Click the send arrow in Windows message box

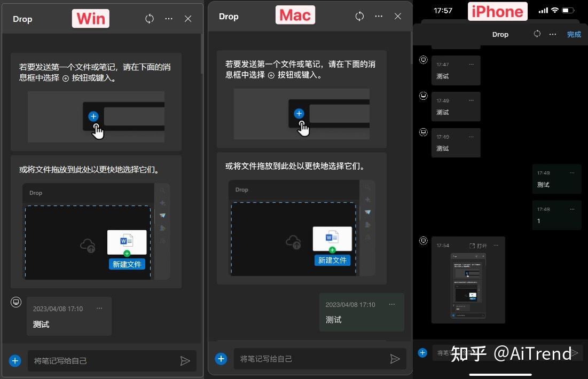185,361
